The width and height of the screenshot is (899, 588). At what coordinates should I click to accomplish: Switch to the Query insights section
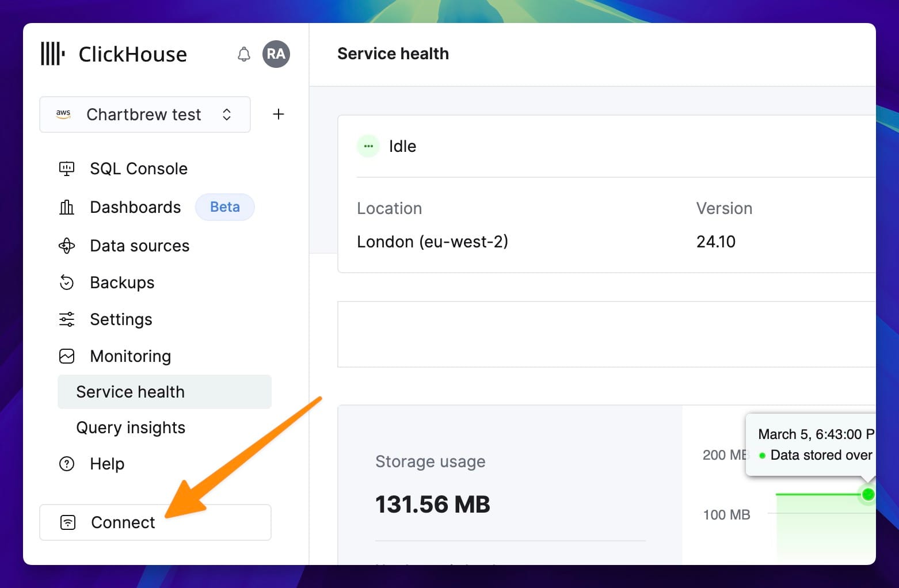click(130, 427)
